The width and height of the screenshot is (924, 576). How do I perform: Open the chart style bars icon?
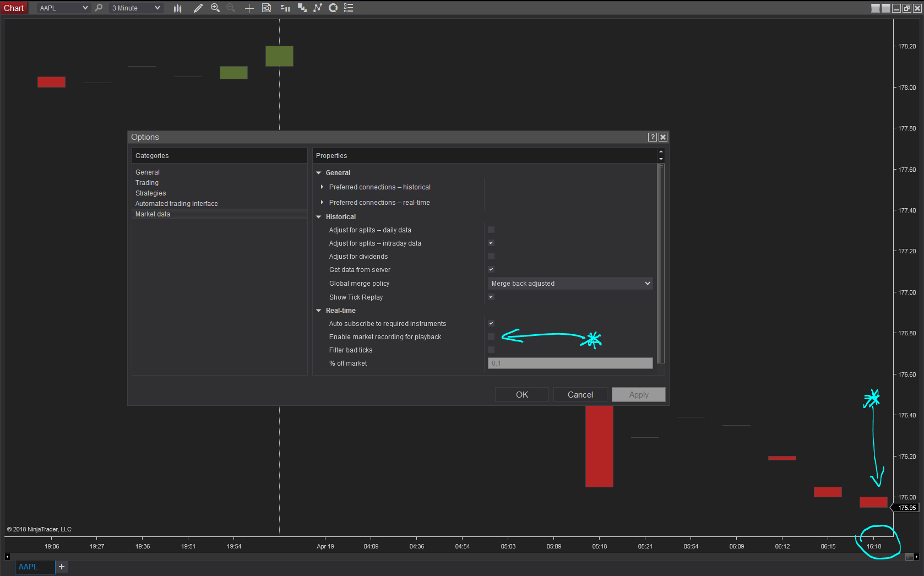(x=177, y=8)
